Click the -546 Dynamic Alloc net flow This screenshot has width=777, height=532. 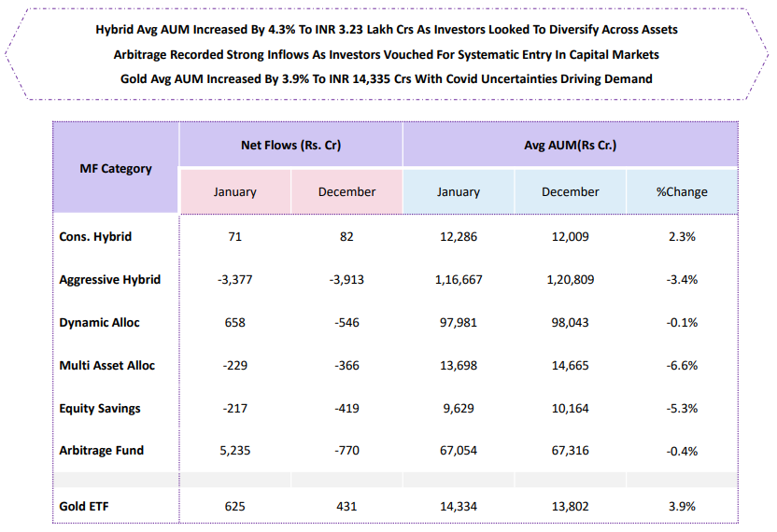tap(346, 323)
